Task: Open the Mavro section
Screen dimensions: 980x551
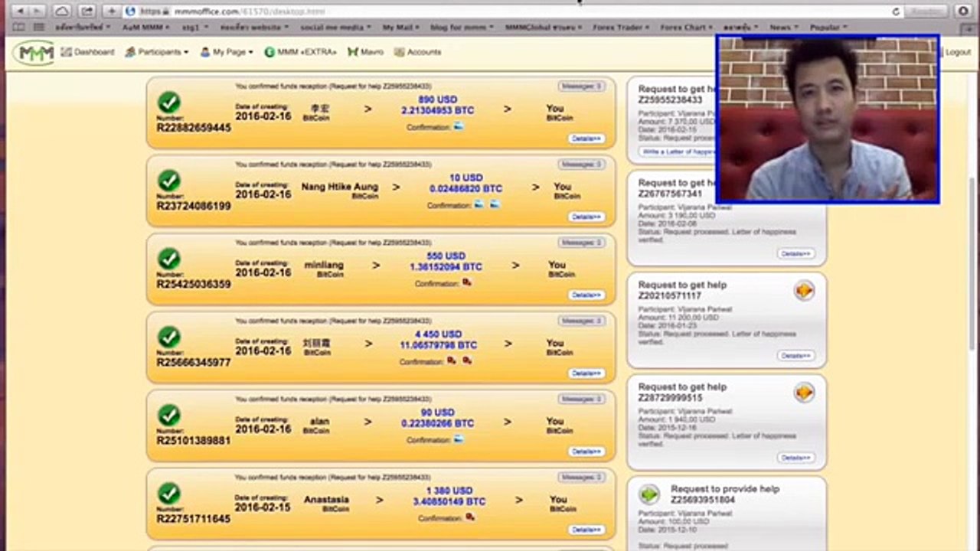Action: (365, 52)
